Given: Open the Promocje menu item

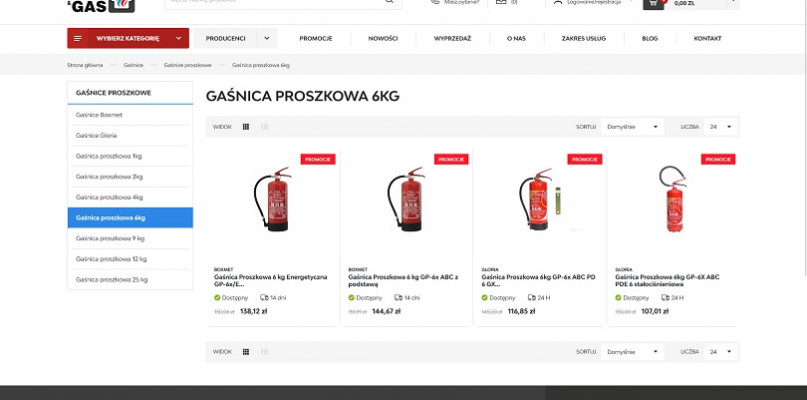Looking at the screenshot, I should pos(315,39).
